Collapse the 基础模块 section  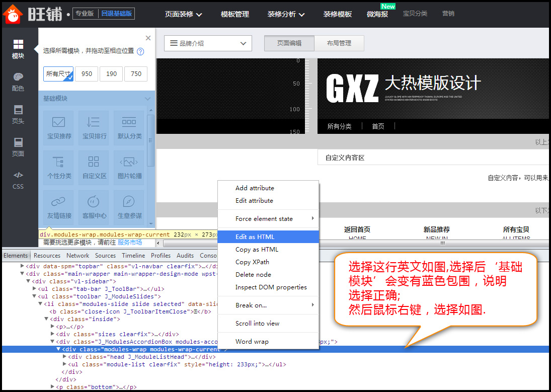(x=147, y=99)
